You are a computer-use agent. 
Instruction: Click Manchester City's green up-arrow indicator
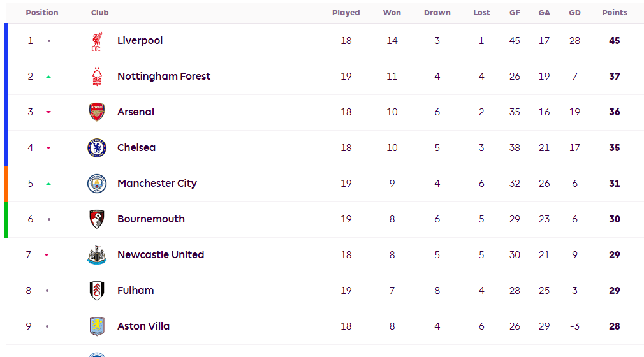pyautogui.click(x=48, y=184)
